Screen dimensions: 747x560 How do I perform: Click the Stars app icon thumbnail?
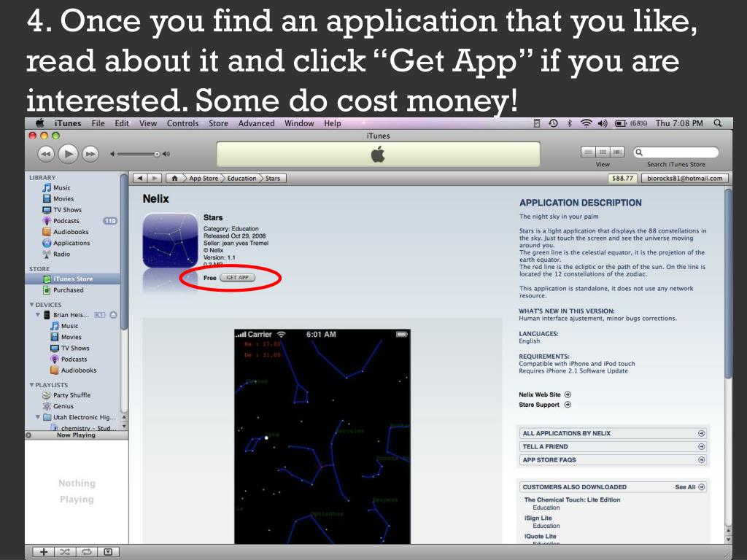pyautogui.click(x=170, y=241)
